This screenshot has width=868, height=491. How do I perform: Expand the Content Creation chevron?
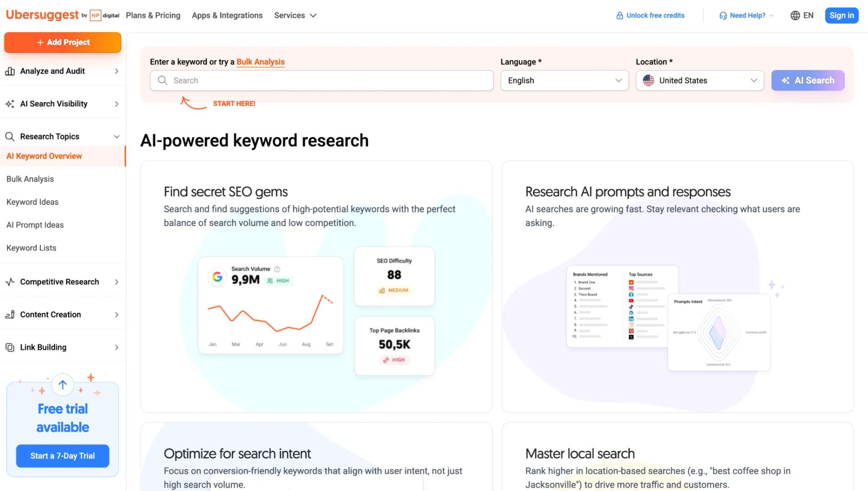coord(117,315)
